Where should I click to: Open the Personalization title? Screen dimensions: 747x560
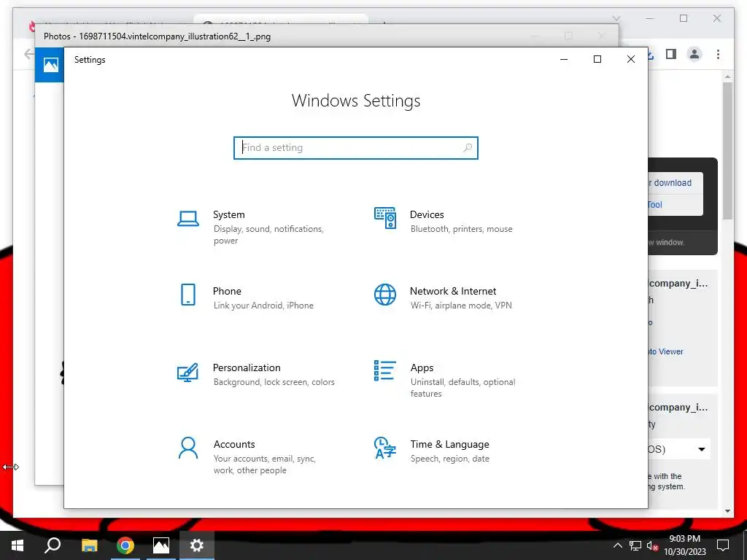click(x=247, y=367)
